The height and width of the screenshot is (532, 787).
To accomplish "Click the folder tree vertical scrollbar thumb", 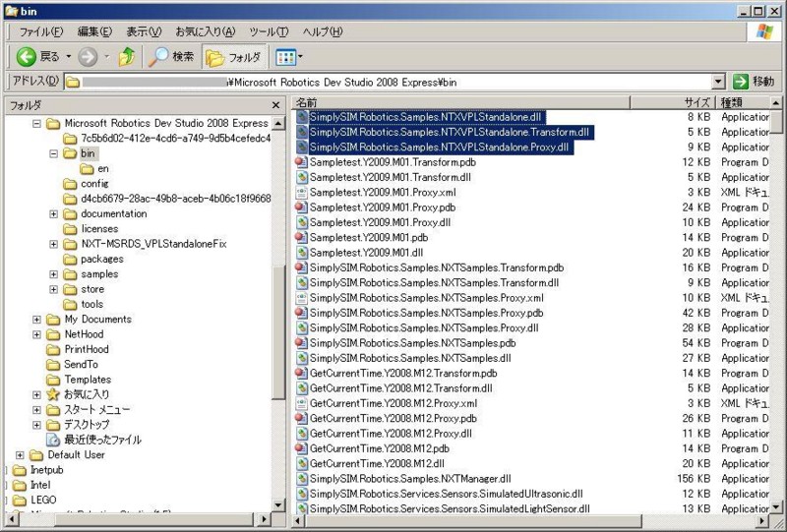I will [278, 331].
